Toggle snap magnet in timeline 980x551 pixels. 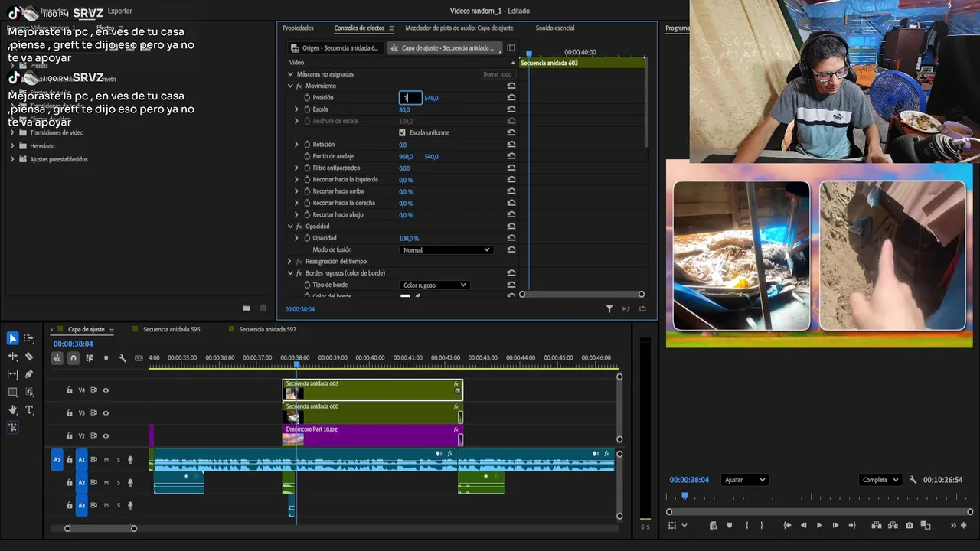tap(73, 358)
